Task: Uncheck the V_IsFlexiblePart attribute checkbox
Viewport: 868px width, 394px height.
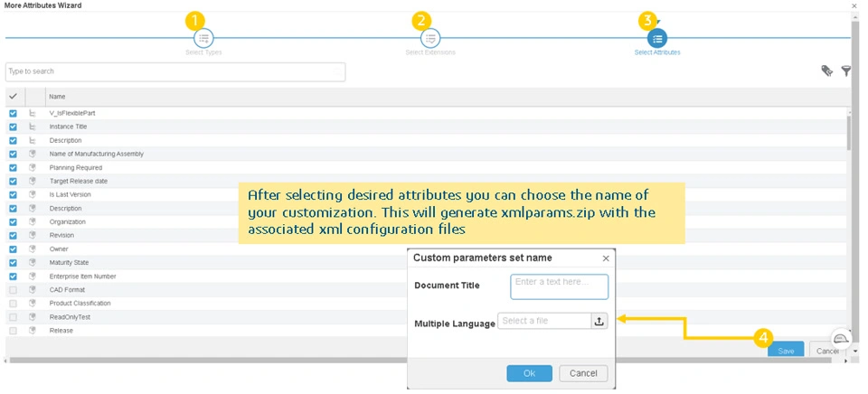Action: point(13,113)
